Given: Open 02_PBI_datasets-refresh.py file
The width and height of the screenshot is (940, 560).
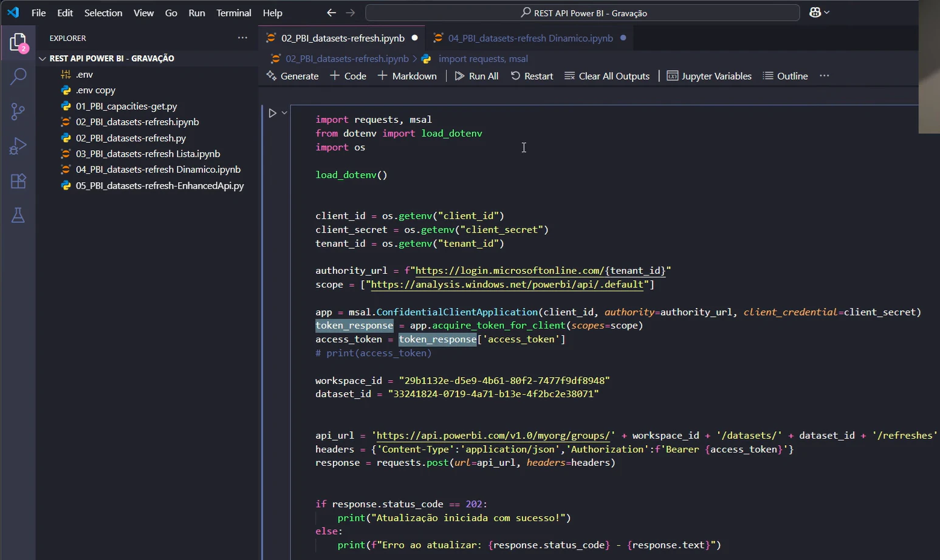Looking at the screenshot, I should [x=131, y=138].
